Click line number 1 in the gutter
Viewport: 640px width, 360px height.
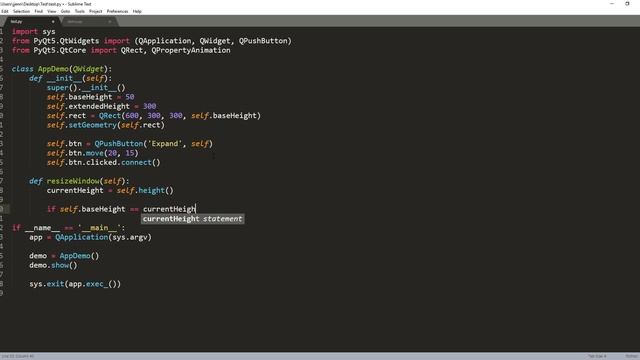click(2, 31)
